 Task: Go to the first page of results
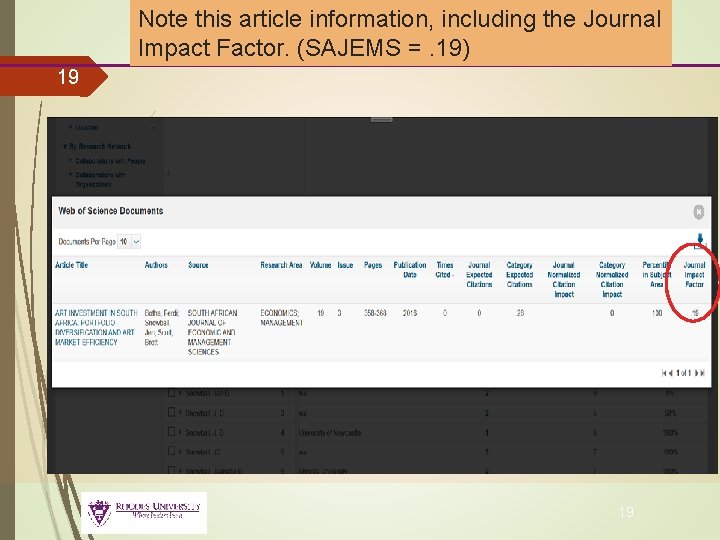664,373
